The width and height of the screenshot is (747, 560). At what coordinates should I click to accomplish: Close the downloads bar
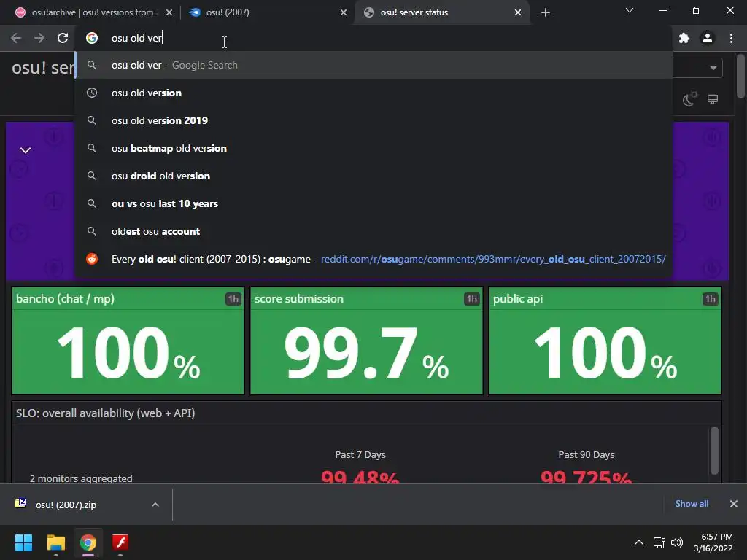(x=734, y=504)
